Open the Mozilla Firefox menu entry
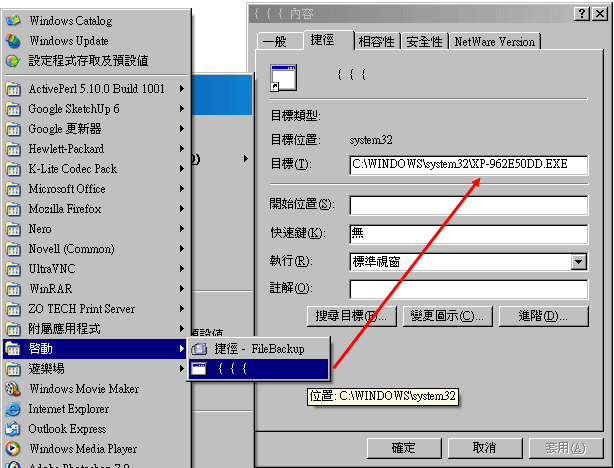 coord(95,209)
